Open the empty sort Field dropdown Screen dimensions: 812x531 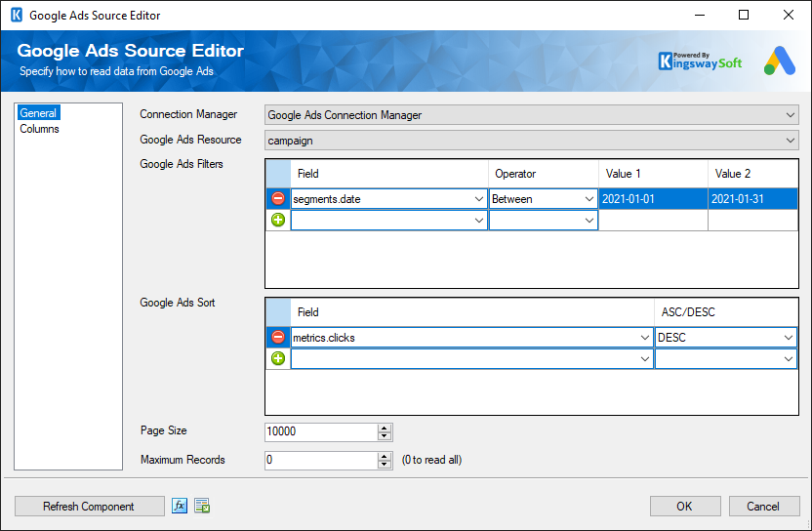click(x=645, y=359)
